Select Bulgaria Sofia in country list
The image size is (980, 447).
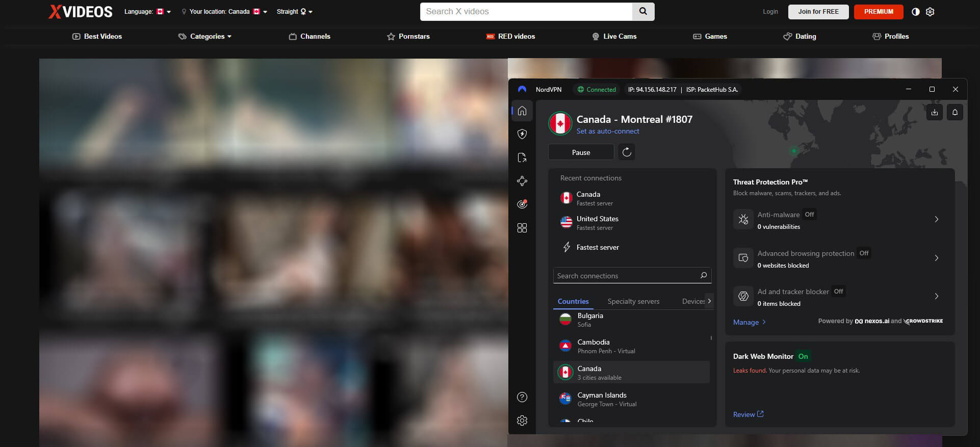631,320
